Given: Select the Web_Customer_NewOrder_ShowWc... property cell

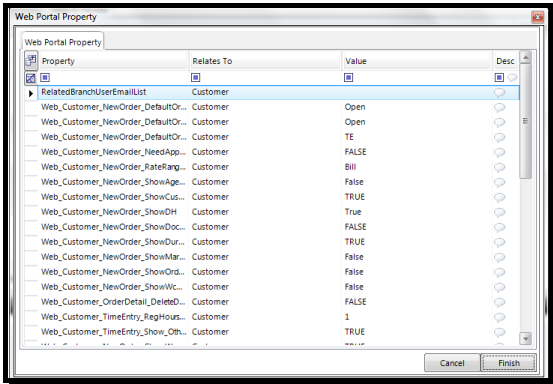Looking at the screenshot, I should click(114, 287).
